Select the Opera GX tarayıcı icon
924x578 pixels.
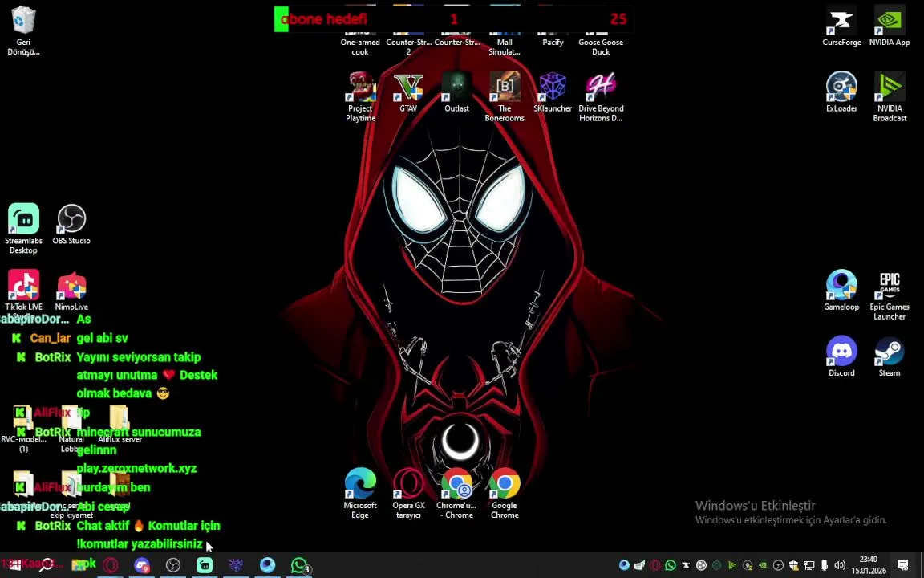(x=408, y=493)
